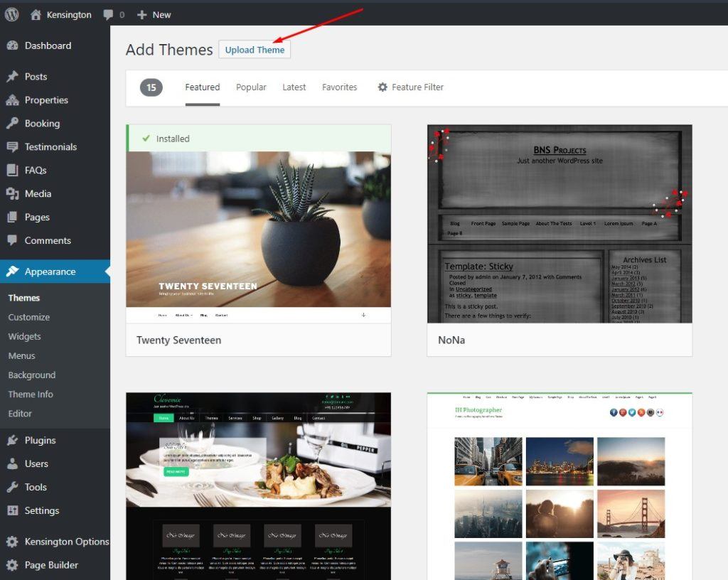Screen dimensions: 728x580
Task: Click the Booking key icon
Action: point(13,123)
